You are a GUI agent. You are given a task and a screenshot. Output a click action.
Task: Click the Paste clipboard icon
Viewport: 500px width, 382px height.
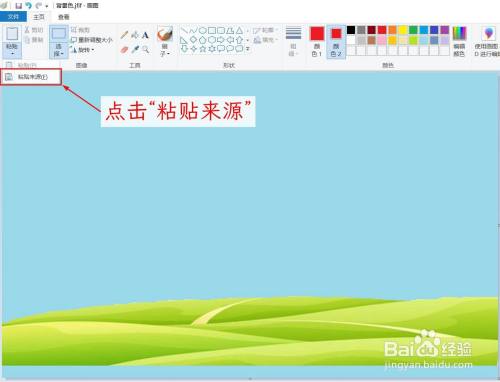click(12, 34)
